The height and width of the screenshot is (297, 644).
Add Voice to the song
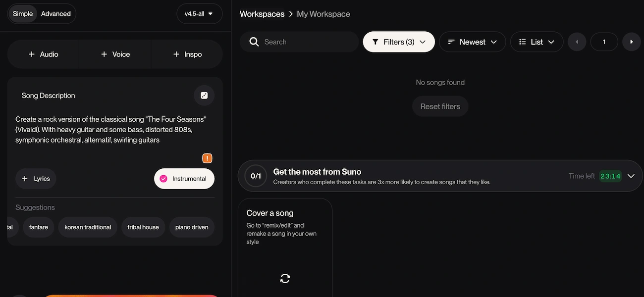click(x=115, y=54)
